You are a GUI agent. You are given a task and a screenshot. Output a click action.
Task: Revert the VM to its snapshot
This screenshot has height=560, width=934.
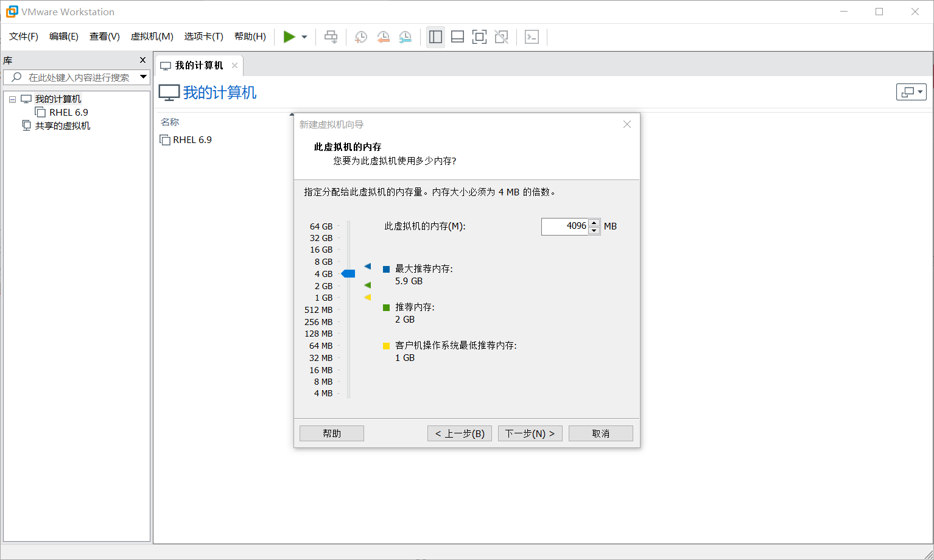[383, 37]
